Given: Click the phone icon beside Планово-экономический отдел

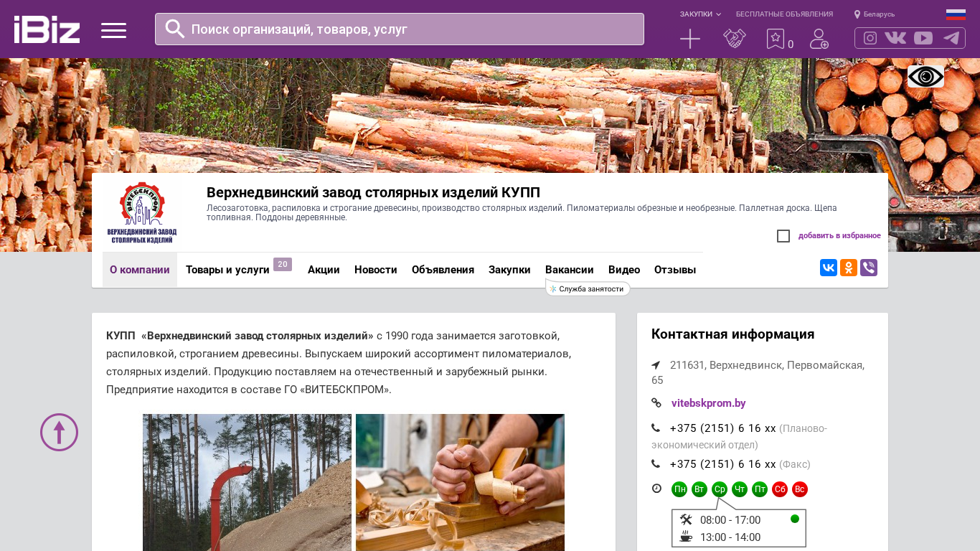Looking at the screenshot, I should [x=656, y=428].
